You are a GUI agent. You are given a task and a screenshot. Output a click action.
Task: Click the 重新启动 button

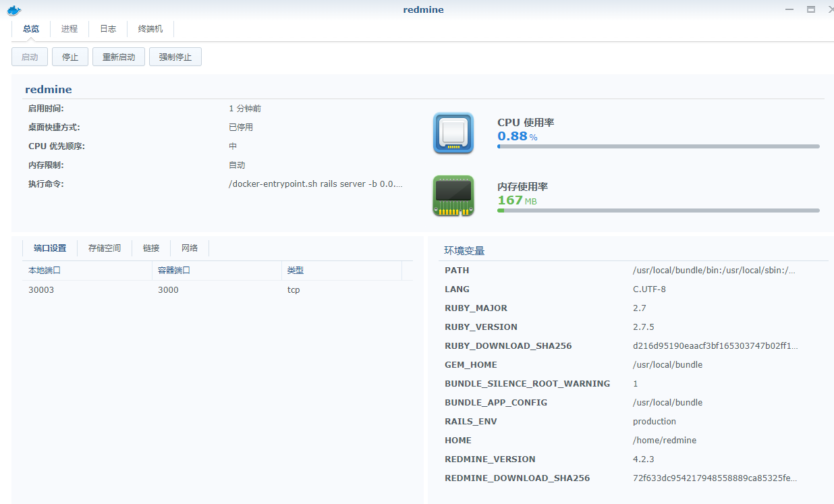coord(119,57)
